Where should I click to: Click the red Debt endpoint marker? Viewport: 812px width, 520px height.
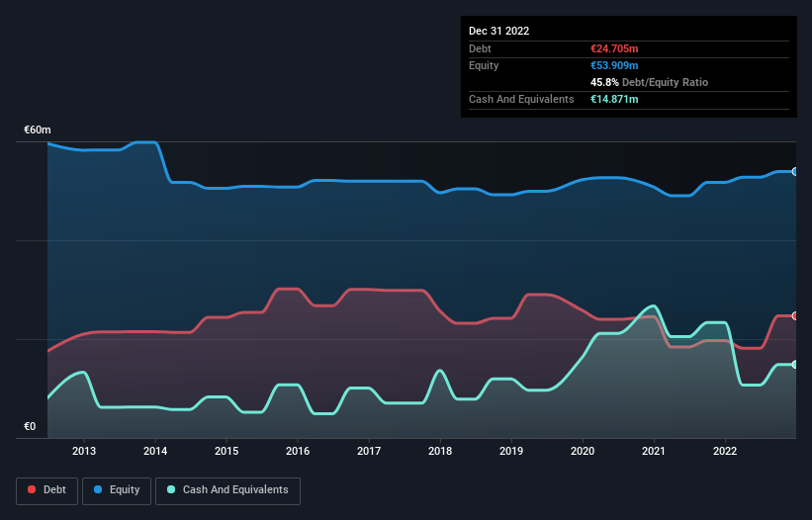pos(795,315)
